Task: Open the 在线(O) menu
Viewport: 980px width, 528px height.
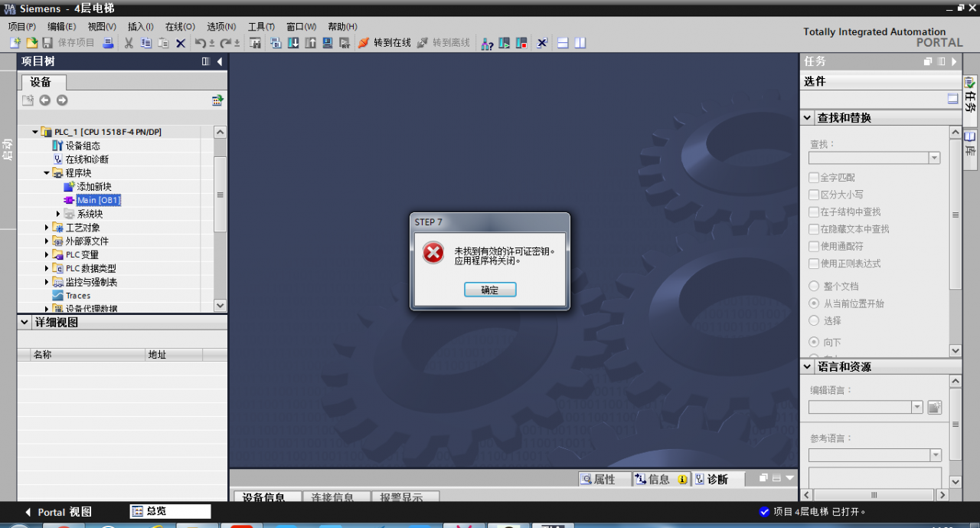Action: 180,26
